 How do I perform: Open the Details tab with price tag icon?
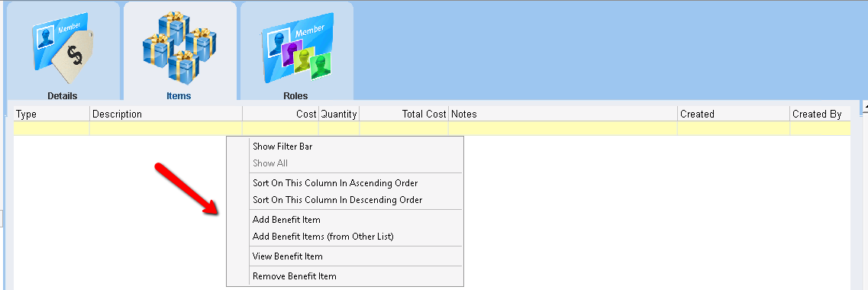coord(63,51)
